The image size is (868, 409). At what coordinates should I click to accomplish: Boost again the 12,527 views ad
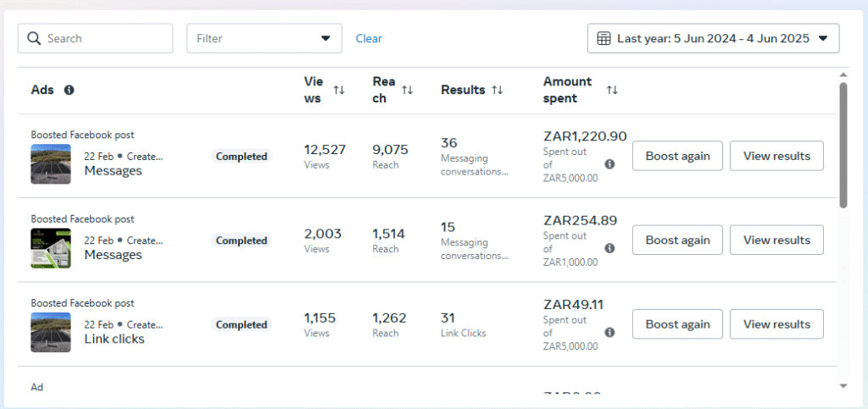tap(677, 156)
